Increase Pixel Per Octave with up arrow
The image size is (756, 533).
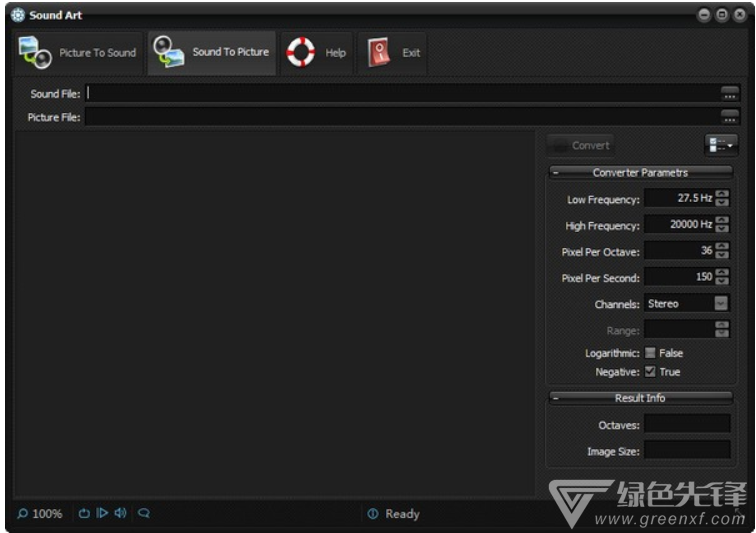point(722,246)
